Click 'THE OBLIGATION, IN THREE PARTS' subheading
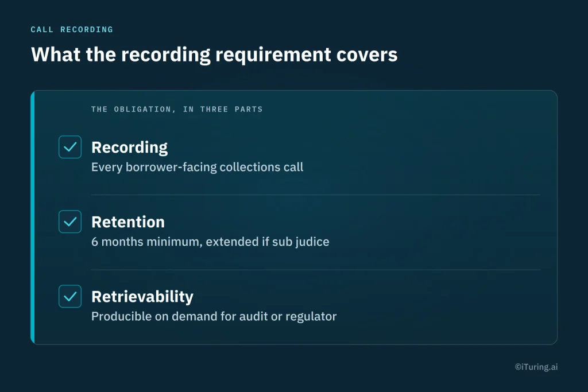 177,109
